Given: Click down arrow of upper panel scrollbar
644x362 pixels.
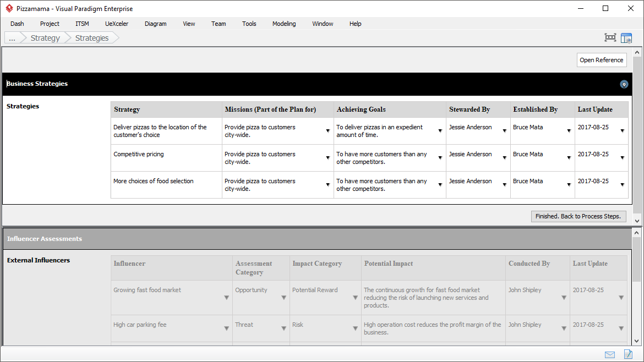Looking at the screenshot, I should tap(637, 221).
